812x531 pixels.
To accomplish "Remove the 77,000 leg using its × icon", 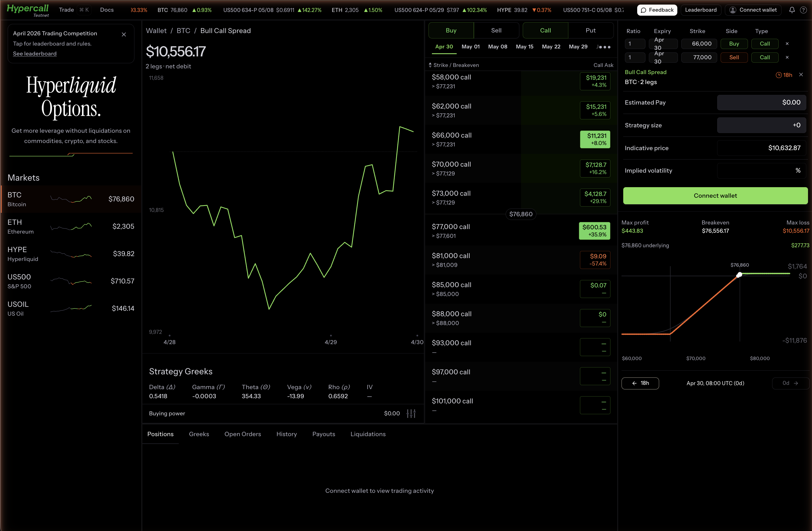I will [788, 57].
